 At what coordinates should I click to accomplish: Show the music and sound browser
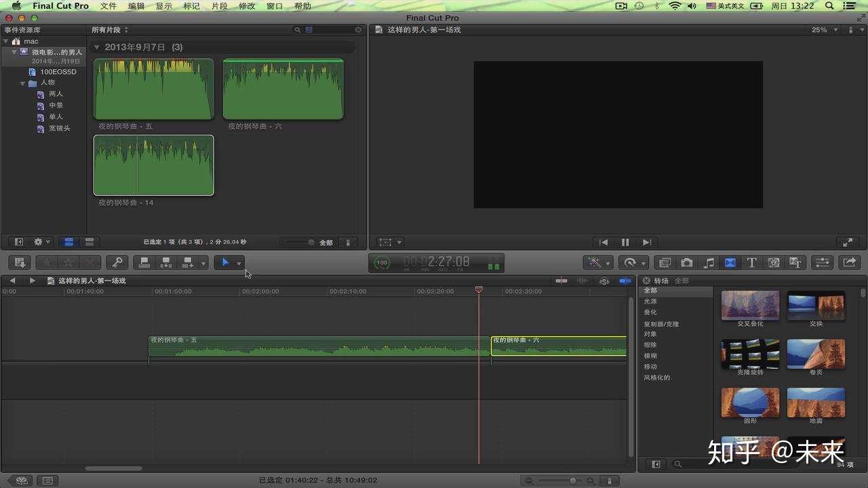(709, 262)
